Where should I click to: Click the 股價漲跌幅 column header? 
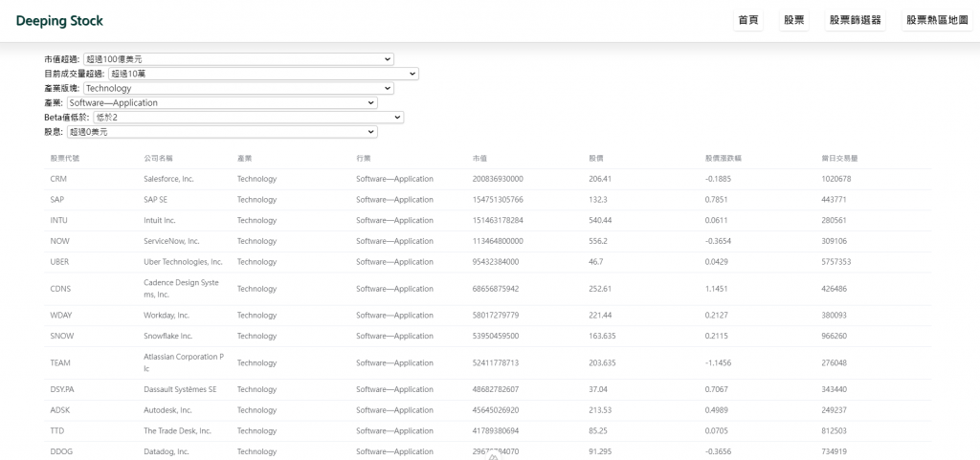click(x=724, y=158)
